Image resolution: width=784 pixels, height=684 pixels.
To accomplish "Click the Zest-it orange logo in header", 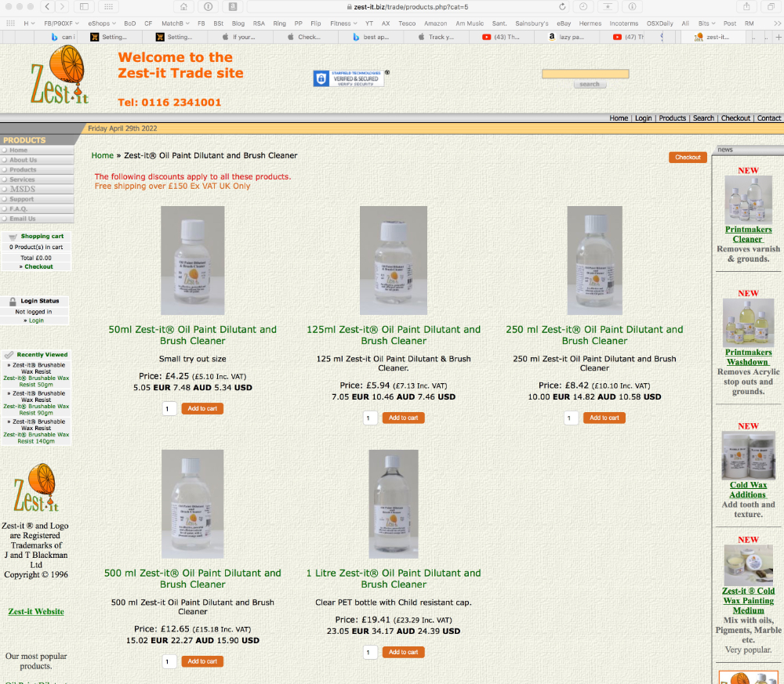I will [x=60, y=76].
